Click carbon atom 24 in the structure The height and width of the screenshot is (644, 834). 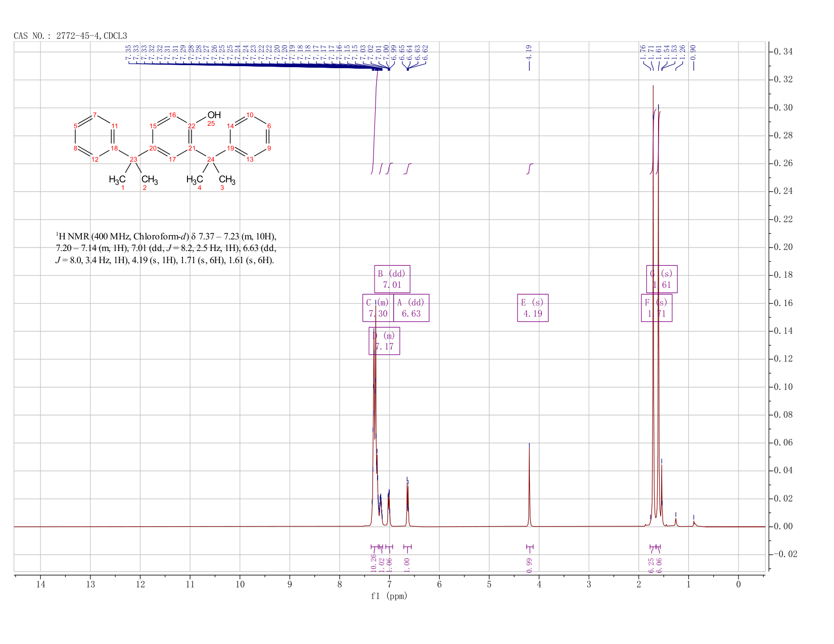tap(211, 159)
